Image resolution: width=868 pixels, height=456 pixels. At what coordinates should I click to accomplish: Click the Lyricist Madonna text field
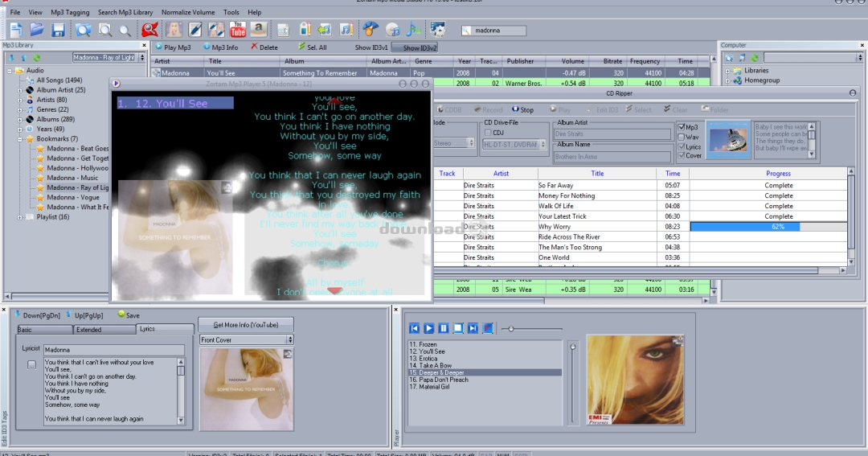(x=113, y=350)
